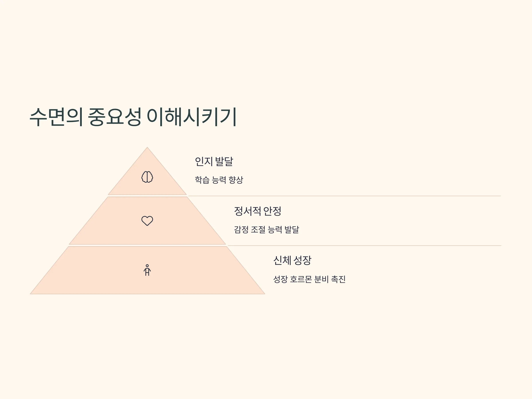Screen dimensions: 532x399
Task: Select the '성장 호르몬 분비 촉진' description text
Action: click(x=309, y=279)
